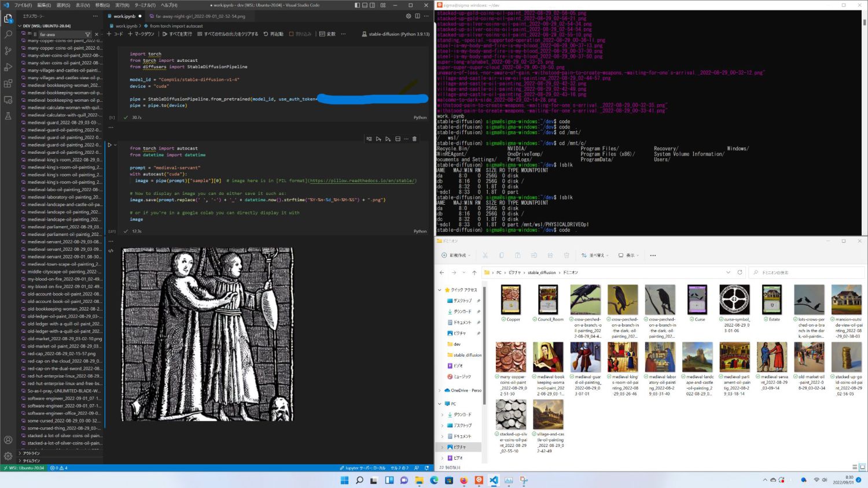Open the ターミナル(T) menu

pyautogui.click(x=145, y=5)
